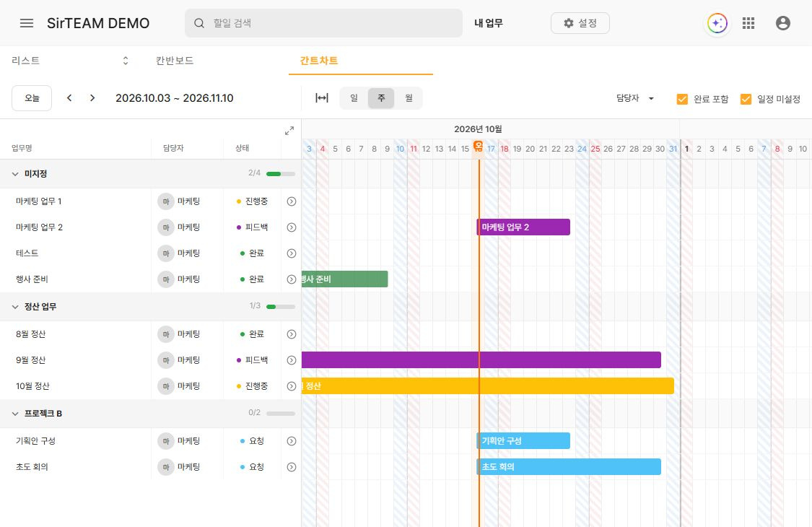Click the 마케팅 업무 2 purple Gantt bar
Image resolution: width=812 pixels, height=527 pixels.
pos(523,227)
